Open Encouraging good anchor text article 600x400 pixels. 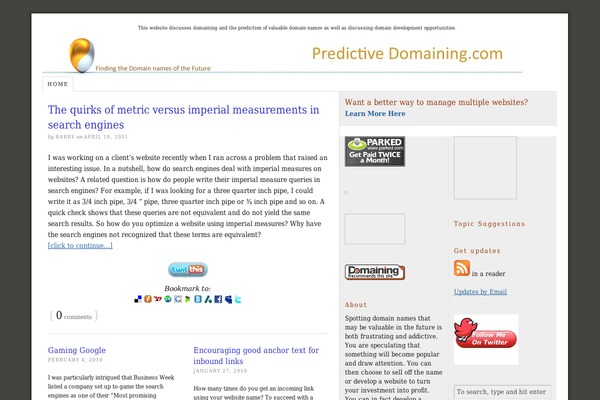[256, 356]
